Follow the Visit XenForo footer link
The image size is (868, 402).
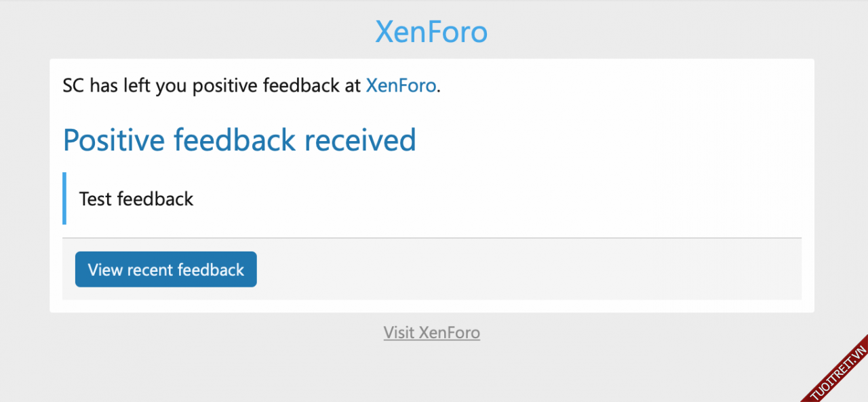click(431, 333)
